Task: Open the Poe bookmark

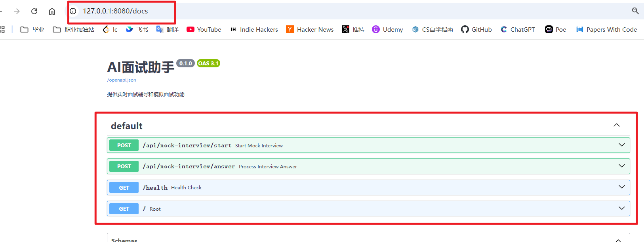Action: coord(555,29)
